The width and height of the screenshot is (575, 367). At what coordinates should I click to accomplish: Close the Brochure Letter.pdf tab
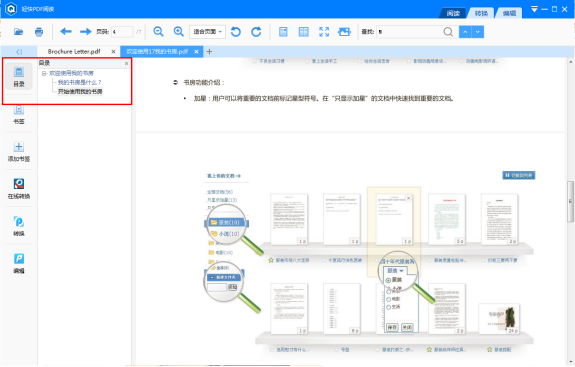[113, 52]
